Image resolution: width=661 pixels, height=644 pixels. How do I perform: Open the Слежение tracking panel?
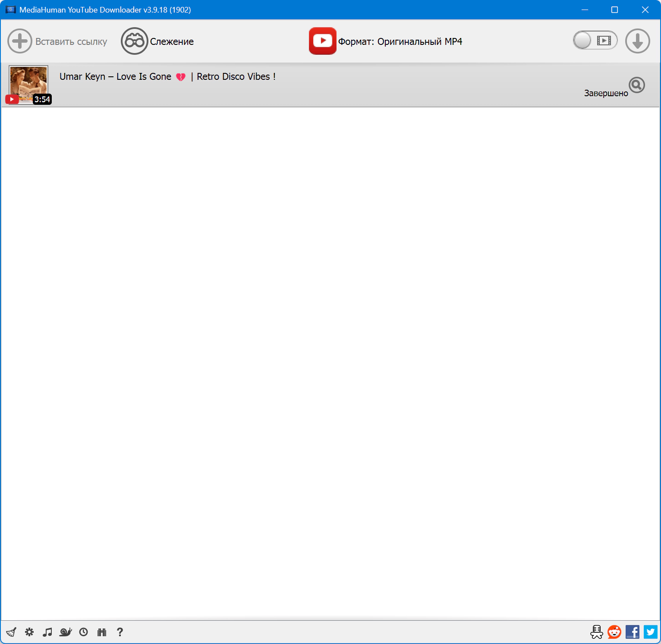(x=157, y=41)
